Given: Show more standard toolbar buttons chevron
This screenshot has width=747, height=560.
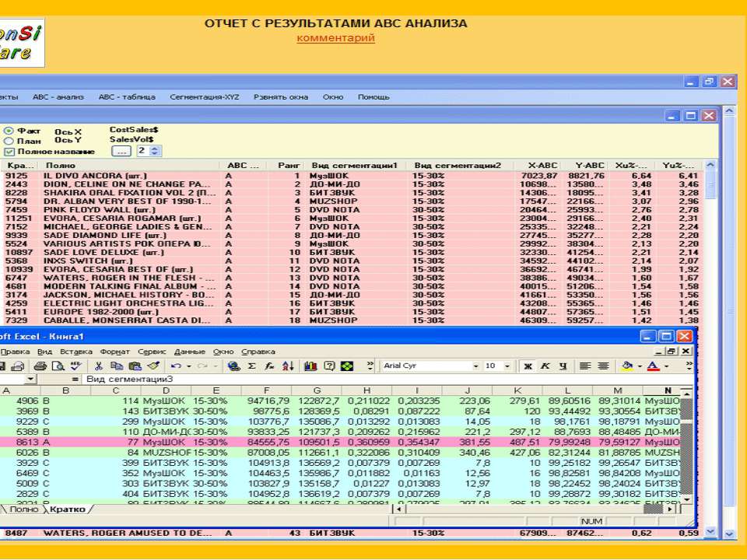Looking at the screenshot, I should (x=370, y=366).
